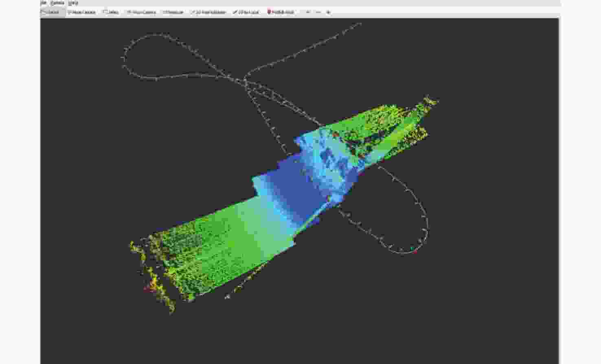Switch to the Move Camera tool
Screen dimensions: 601x364
[81, 12]
